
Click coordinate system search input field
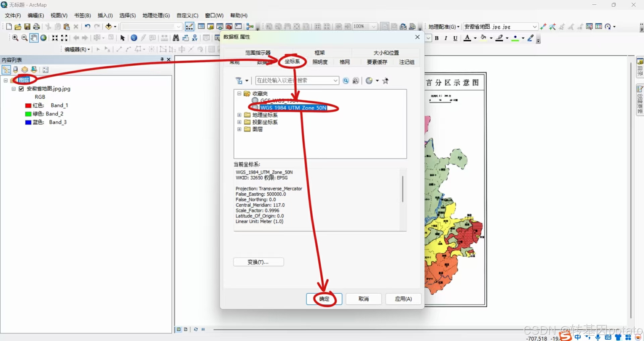click(x=297, y=81)
